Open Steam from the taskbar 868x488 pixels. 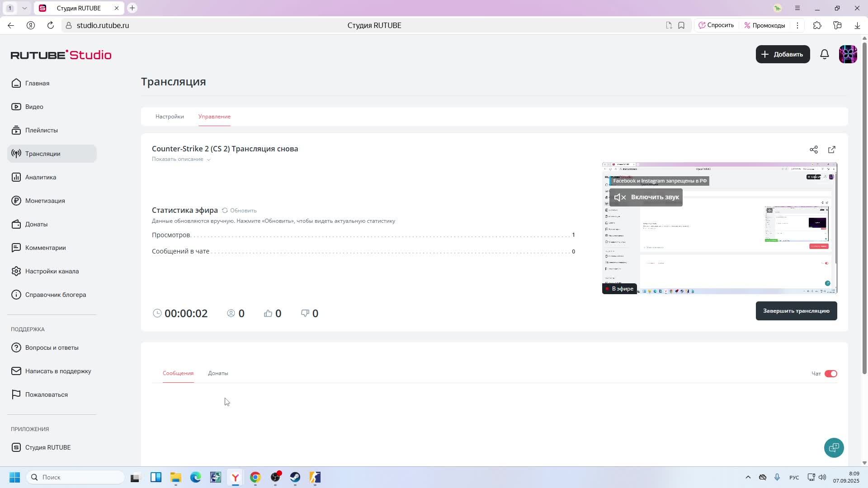295,478
